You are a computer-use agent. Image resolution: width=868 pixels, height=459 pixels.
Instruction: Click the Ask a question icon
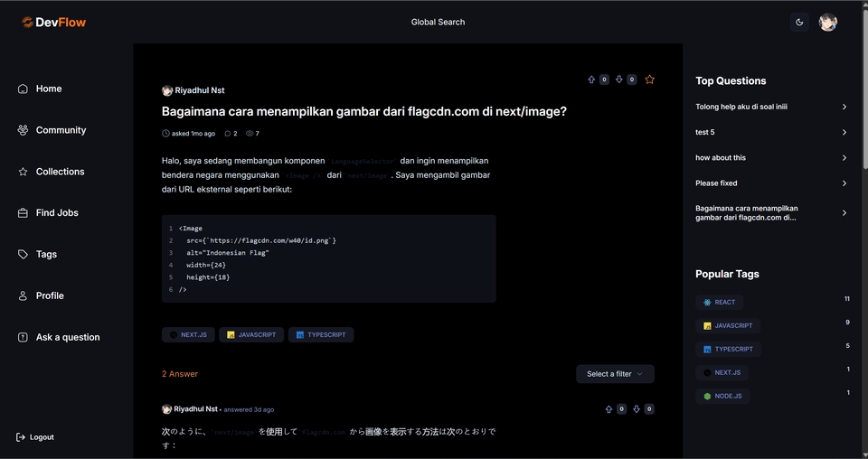[23, 337]
